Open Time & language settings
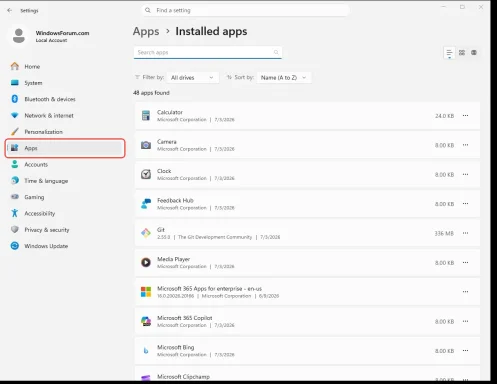The width and height of the screenshot is (497, 384). 46,181
